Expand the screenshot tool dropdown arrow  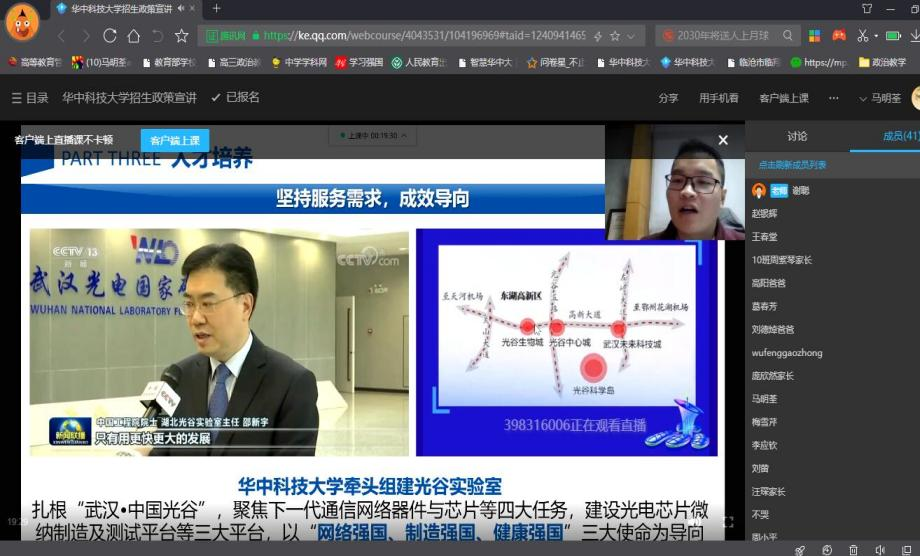coord(876,36)
